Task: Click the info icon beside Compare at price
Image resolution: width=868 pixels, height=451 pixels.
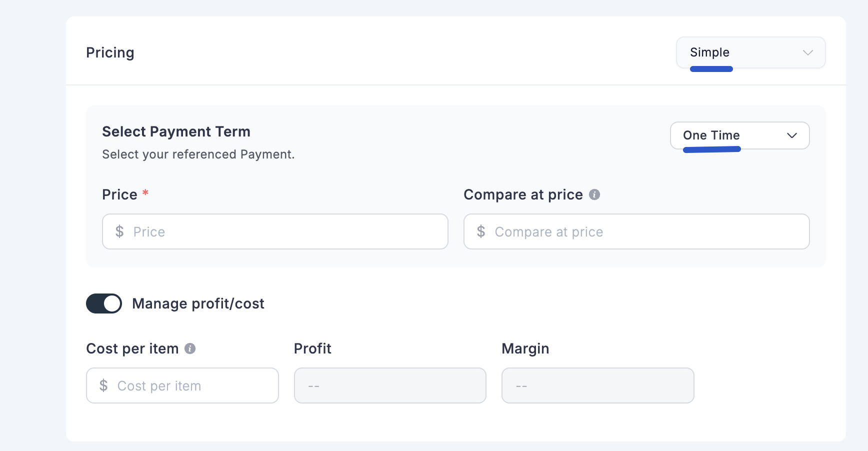Action: click(x=594, y=194)
